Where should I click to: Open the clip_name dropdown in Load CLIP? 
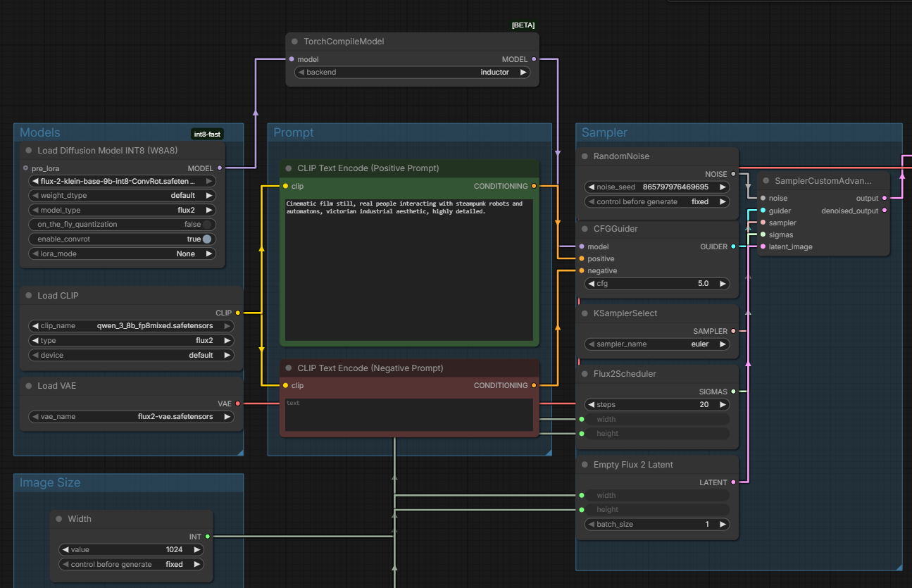[x=131, y=326]
